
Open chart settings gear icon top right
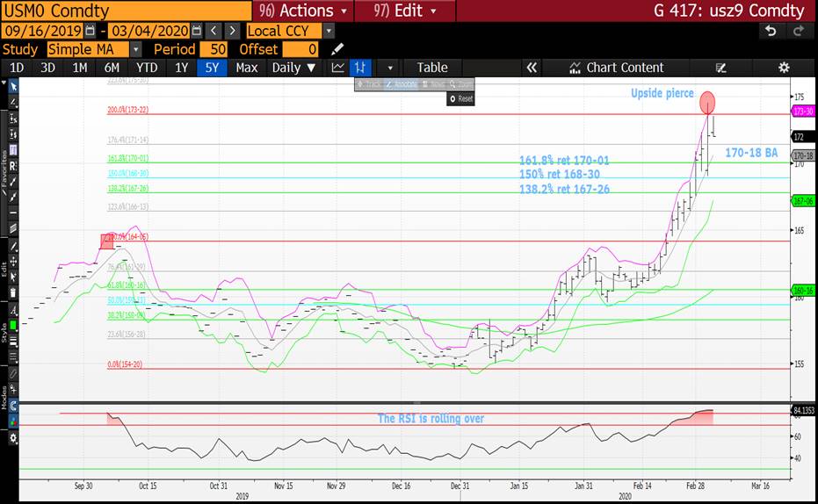(784, 68)
